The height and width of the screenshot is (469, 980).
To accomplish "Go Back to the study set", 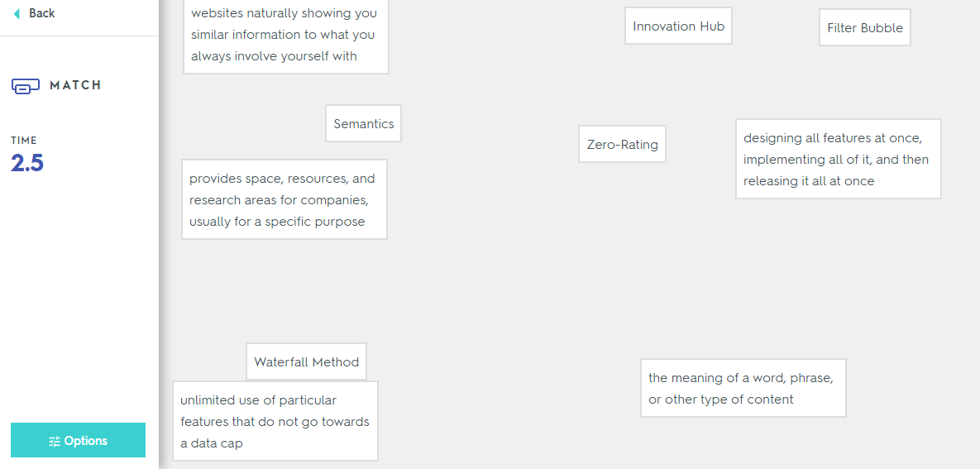I will [35, 13].
